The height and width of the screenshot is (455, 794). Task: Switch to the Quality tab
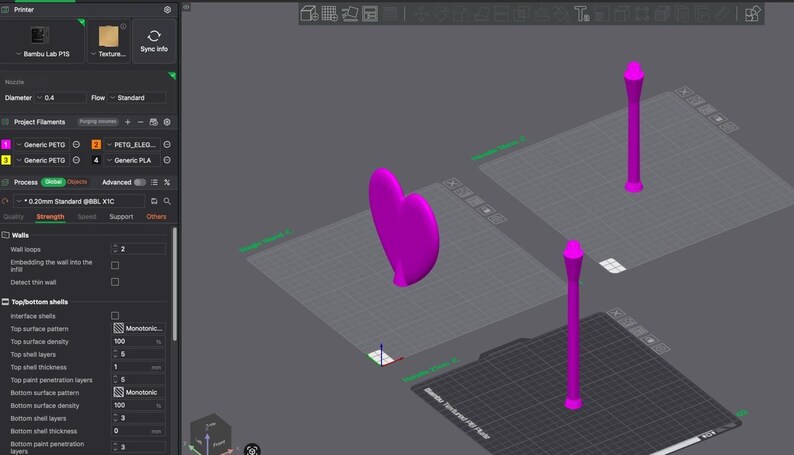(14, 217)
